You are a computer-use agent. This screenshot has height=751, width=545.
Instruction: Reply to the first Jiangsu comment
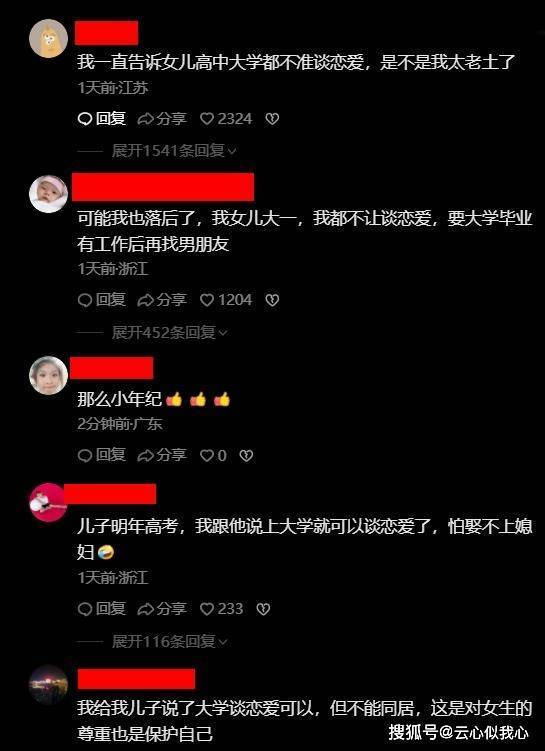pyautogui.click(x=102, y=119)
